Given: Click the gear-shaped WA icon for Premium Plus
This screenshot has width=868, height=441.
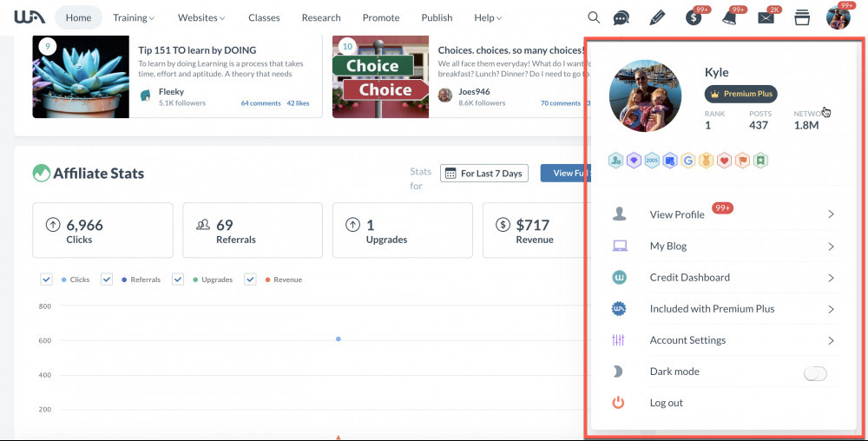Looking at the screenshot, I should tap(619, 309).
